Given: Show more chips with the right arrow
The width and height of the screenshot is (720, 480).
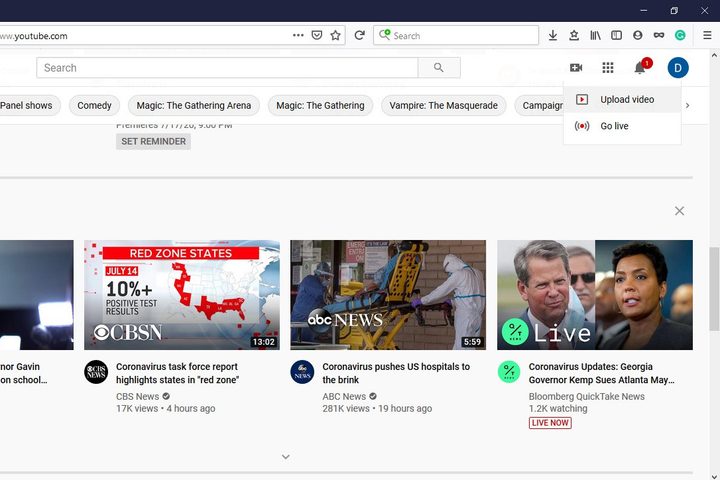Looking at the screenshot, I should (x=687, y=105).
